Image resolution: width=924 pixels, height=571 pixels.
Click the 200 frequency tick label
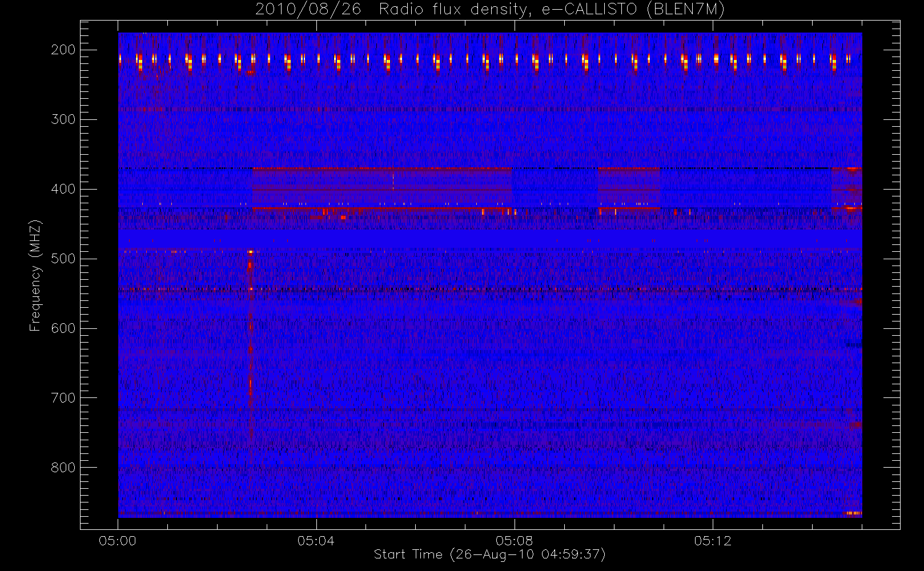pos(63,50)
